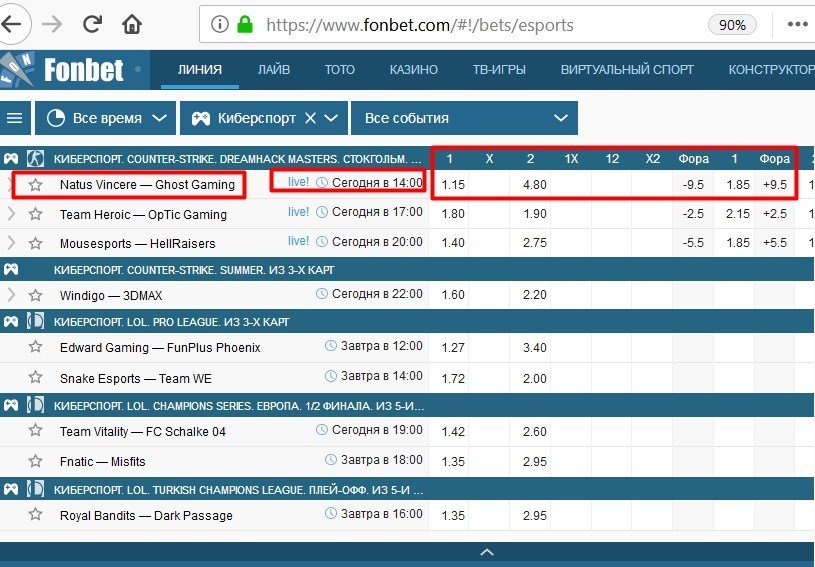Open the Все события dropdown

pos(464,118)
